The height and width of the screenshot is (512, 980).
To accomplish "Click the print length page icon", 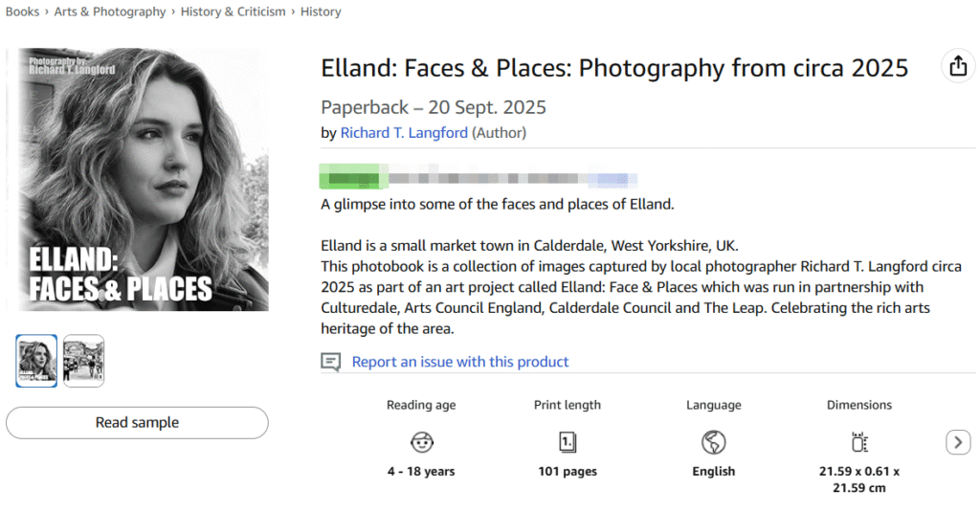I will coord(568,442).
